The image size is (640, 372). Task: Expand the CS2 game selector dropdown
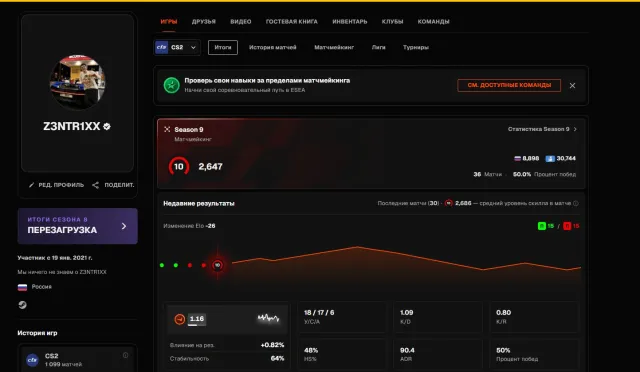pos(177,47)
